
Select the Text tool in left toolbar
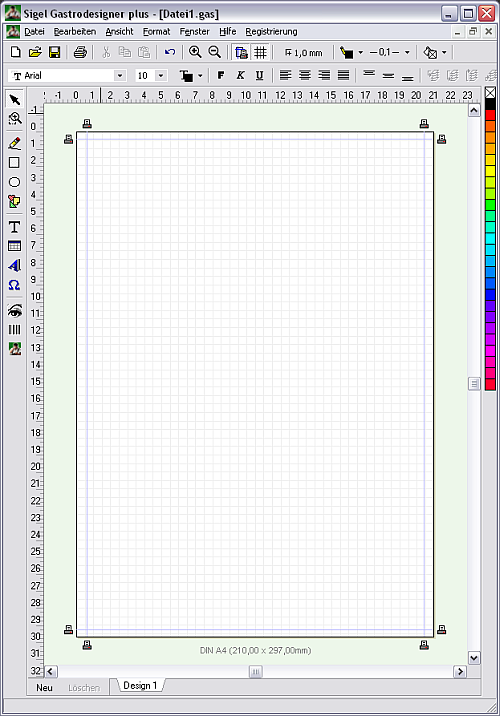coord(14,227)
